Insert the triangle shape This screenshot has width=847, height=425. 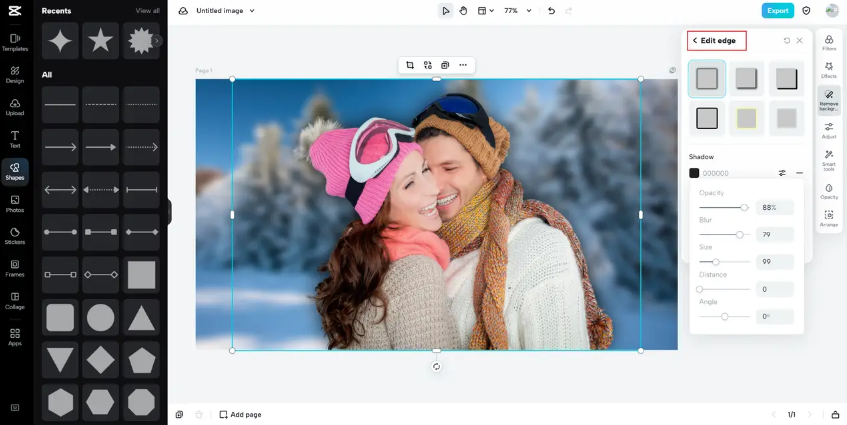pos(141,318)
